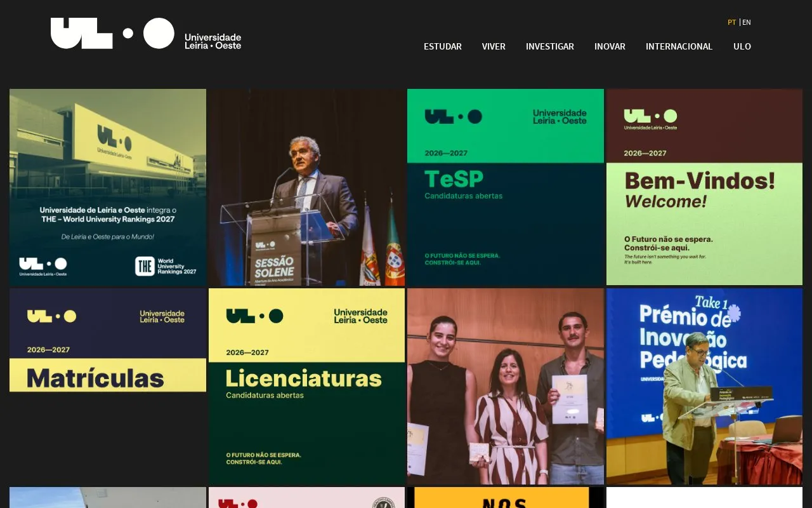The width and height of the screenshot is (812, 508).
Task: Switch language to EN
Action: 747,22
